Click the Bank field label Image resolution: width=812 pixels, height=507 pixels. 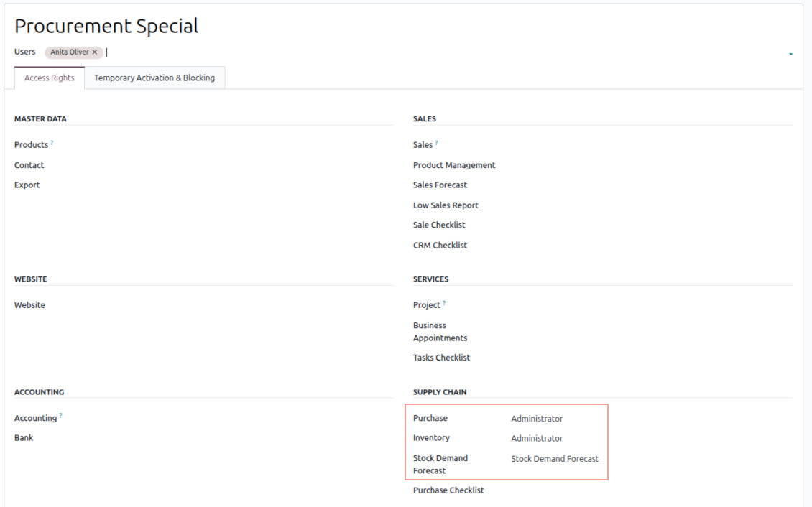pos(24,438)
